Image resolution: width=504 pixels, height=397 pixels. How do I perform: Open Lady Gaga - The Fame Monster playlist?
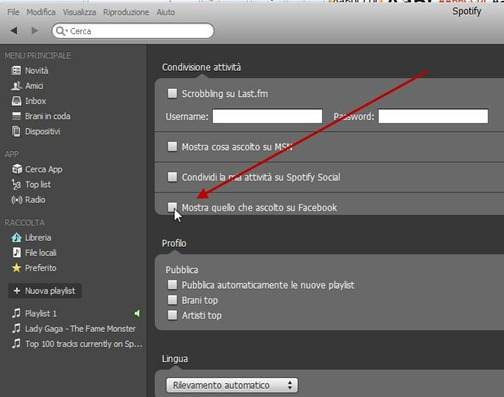pos(80,329)
